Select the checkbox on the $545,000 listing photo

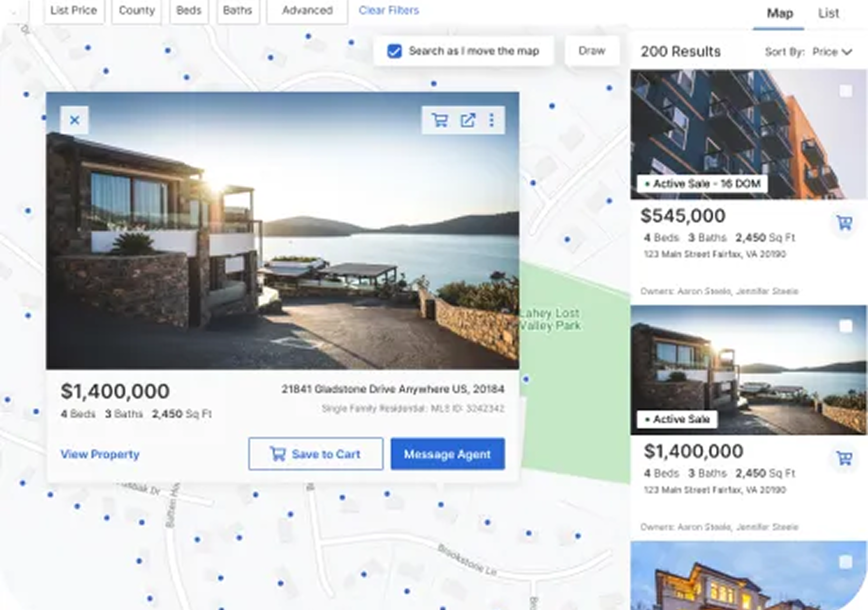click(x=846, y=91)
